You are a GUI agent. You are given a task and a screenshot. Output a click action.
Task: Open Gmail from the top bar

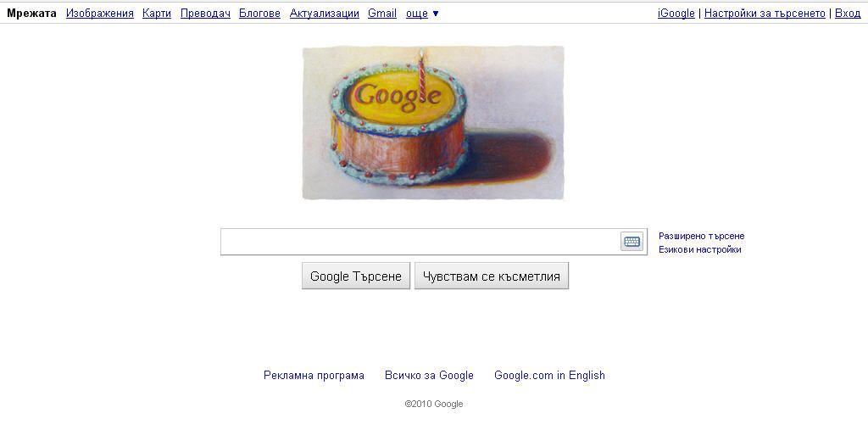coord(382,14)
